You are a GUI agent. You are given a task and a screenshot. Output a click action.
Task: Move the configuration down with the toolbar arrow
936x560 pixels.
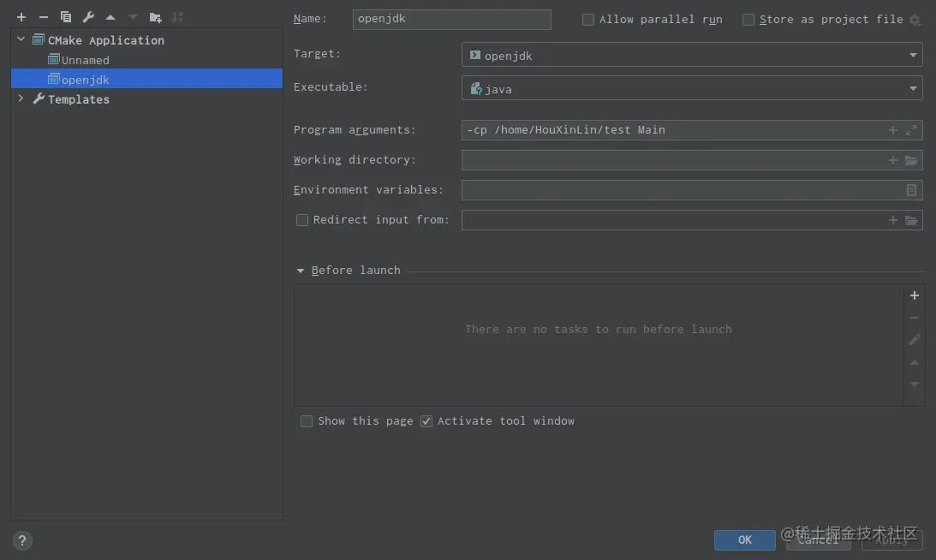[133, 17]
